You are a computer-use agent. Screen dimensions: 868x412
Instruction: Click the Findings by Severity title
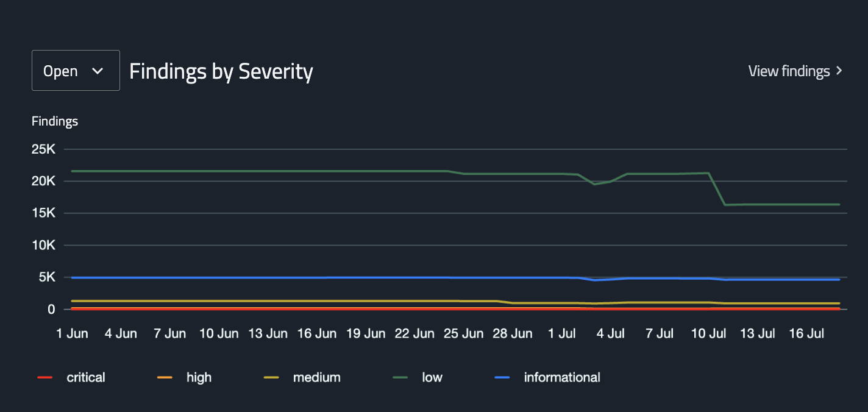221,71
